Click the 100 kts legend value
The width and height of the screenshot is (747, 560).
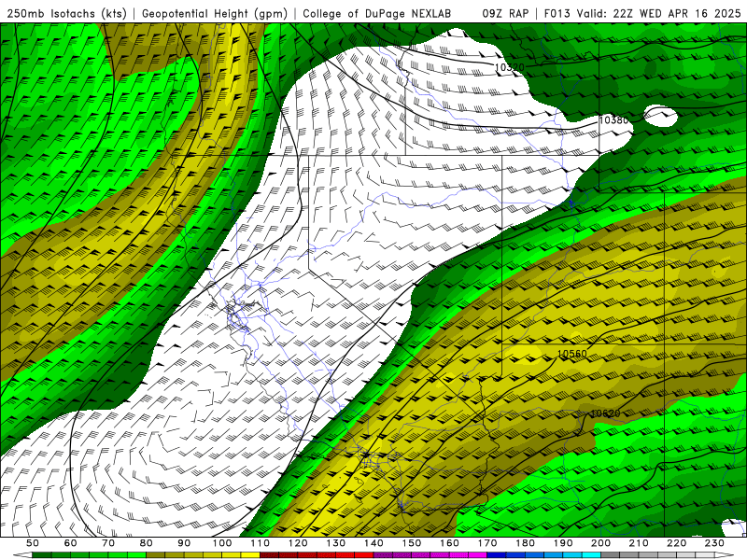tap(222, 543)
